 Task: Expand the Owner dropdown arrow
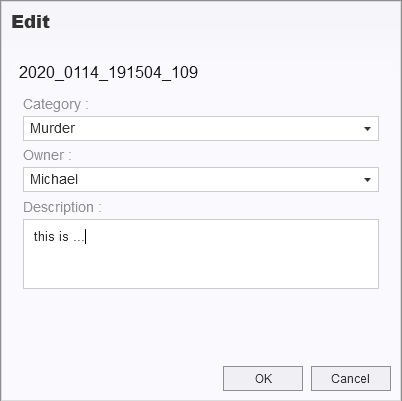(367, 180)
